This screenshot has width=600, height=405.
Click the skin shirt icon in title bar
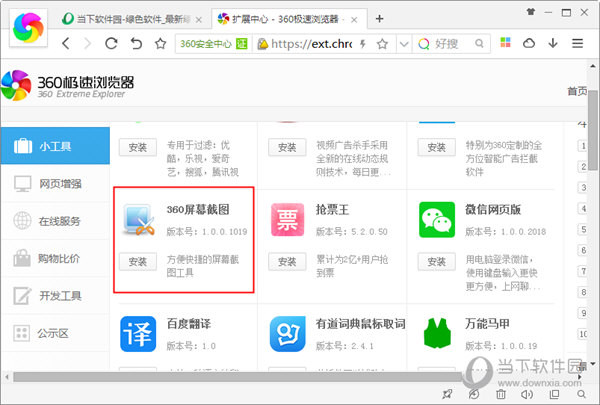pyautogui.click(x=530, y=12)
